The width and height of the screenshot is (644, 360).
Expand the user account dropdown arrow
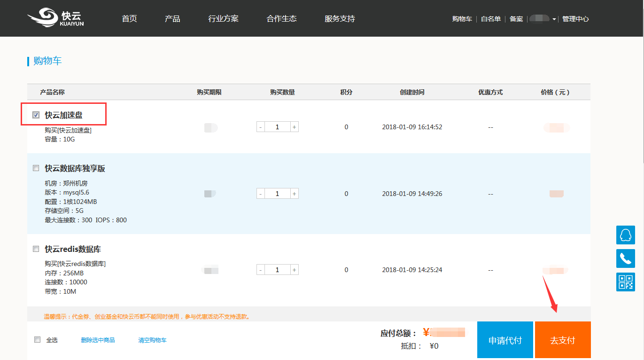(x=554, y=19)
